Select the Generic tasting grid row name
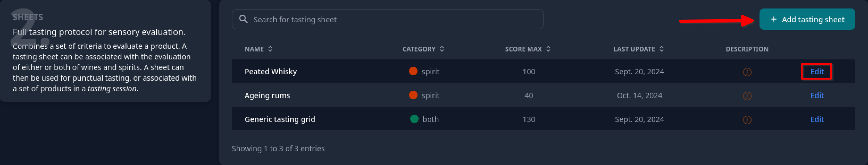This screenshot has width=868, height=165. 280,119
